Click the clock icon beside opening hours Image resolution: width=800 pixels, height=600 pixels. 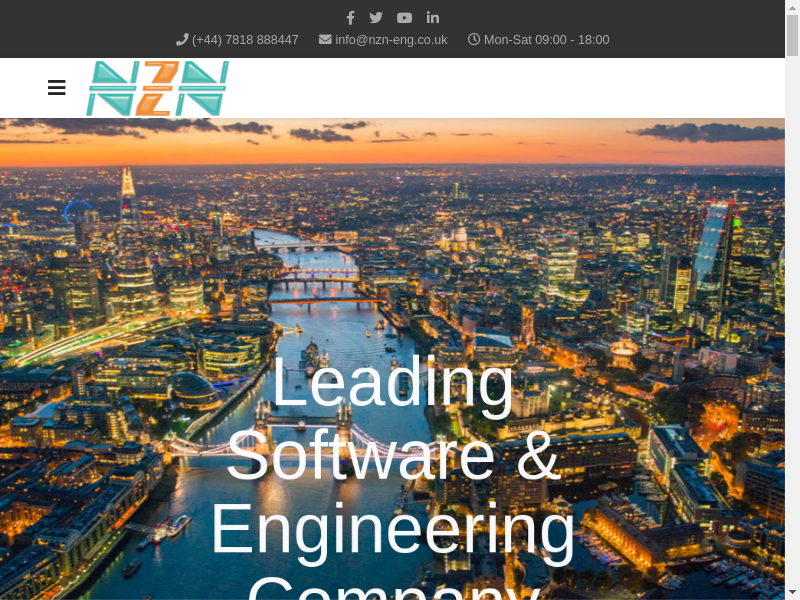coord(474,39)
